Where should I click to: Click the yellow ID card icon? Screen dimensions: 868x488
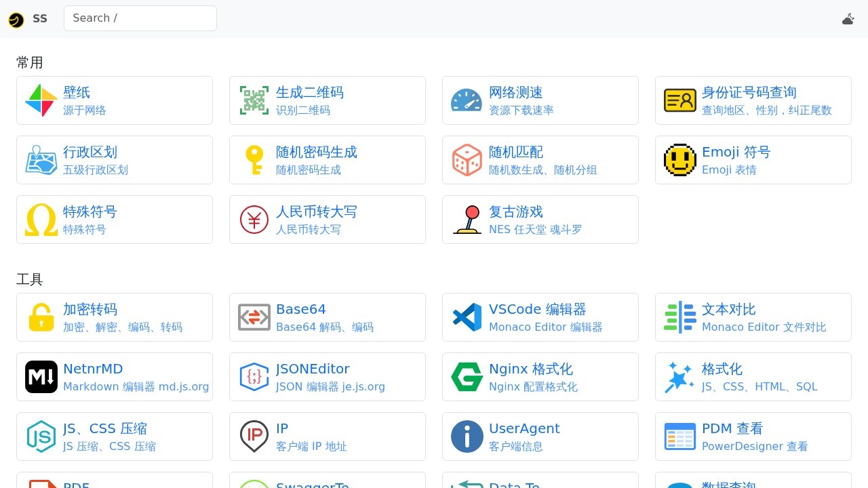point(679,100)
